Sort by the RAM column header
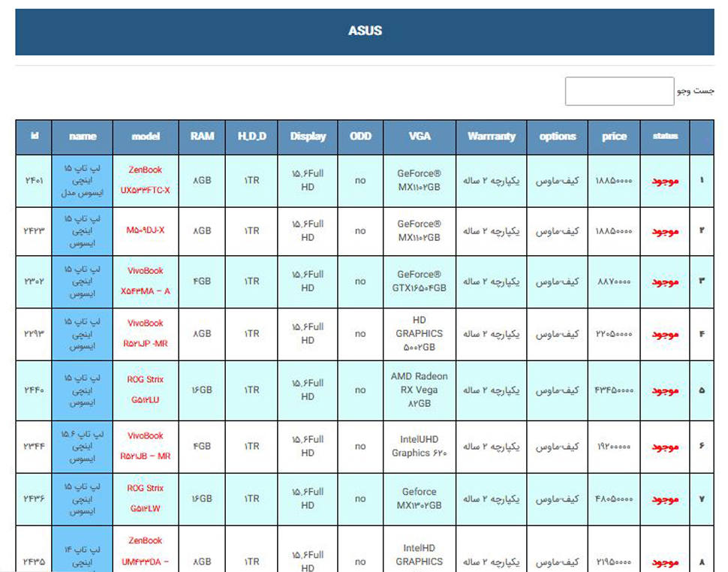 click(202, 137)
